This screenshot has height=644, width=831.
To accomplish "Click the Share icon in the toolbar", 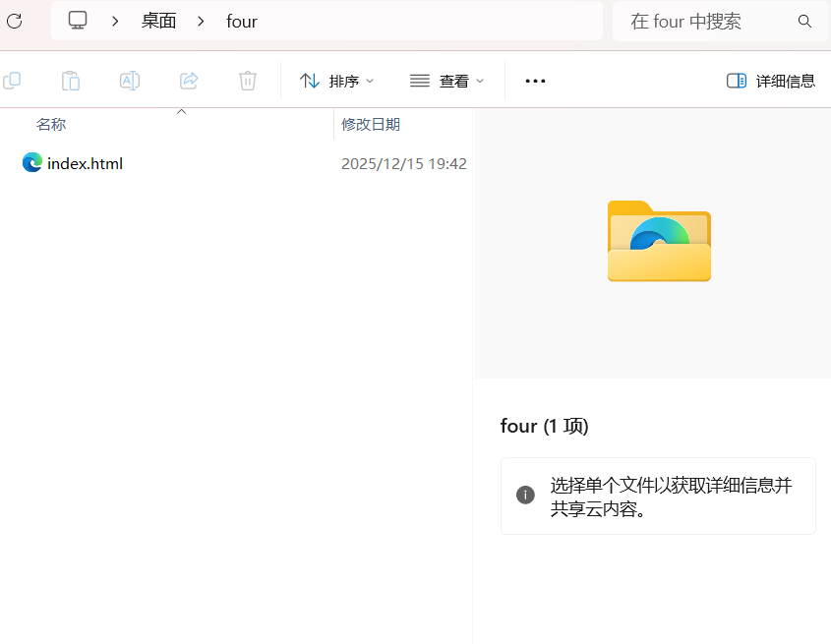I will [x=188, y=81].
